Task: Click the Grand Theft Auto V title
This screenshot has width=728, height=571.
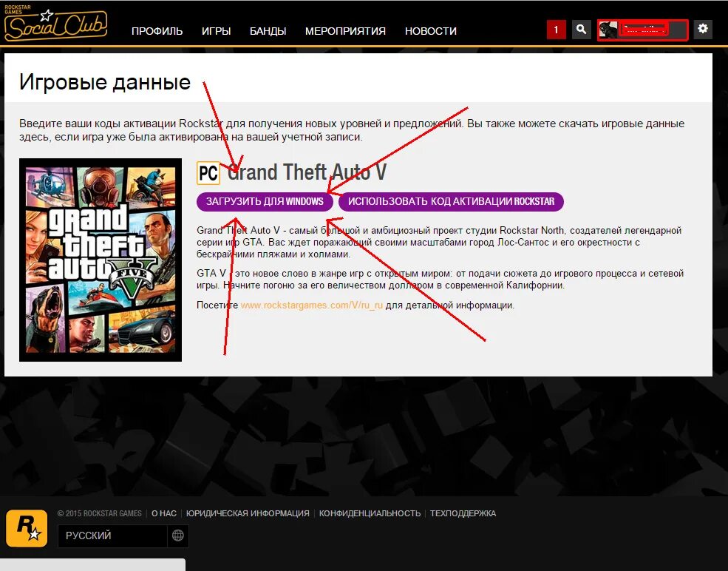Action: click(307, 172)
